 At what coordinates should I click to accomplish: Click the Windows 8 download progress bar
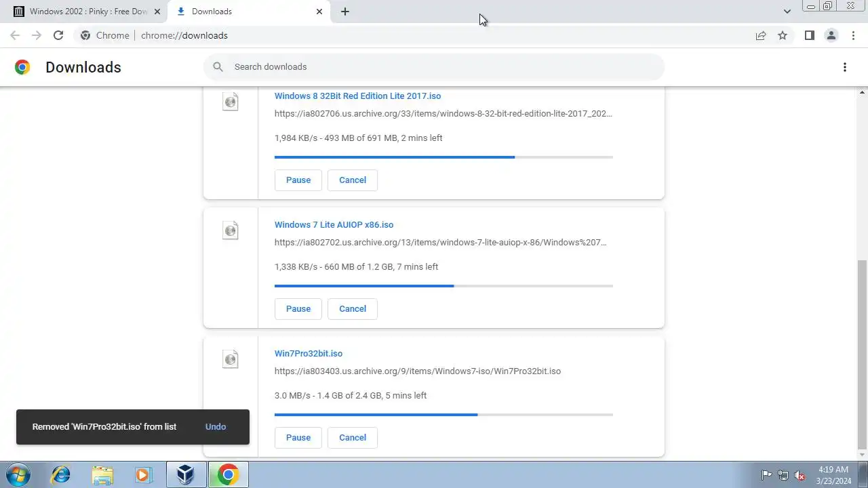pyautogui.click(x=443, y=157)
